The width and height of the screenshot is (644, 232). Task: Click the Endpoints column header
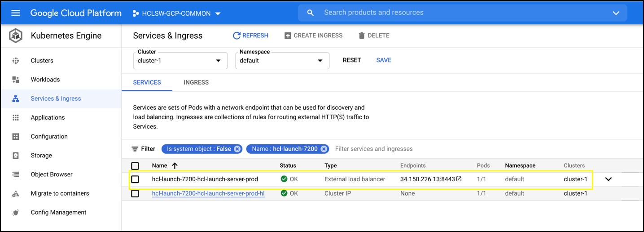[413, 165]
